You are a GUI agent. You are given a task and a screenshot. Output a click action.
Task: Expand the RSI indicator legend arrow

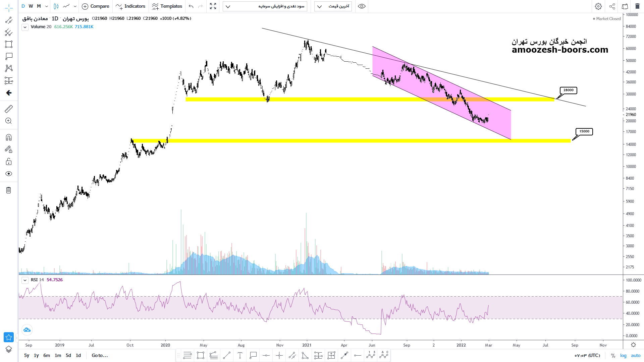pos(25,280)
